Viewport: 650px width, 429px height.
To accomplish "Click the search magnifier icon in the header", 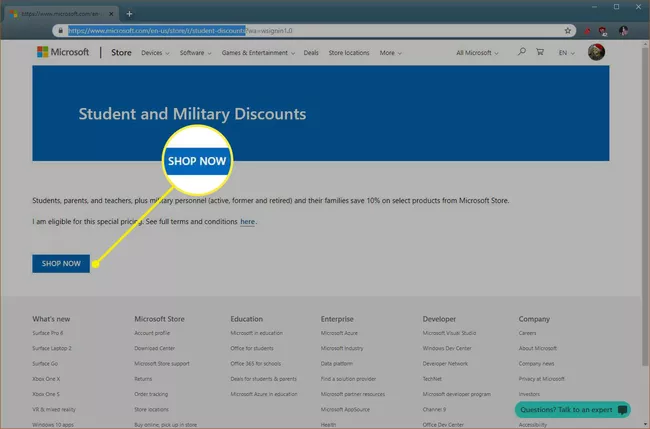I will 521,52.
